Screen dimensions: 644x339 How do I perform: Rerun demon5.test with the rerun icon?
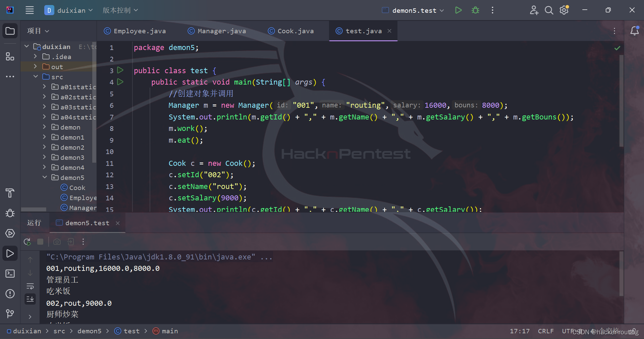[x=27, y=242]
